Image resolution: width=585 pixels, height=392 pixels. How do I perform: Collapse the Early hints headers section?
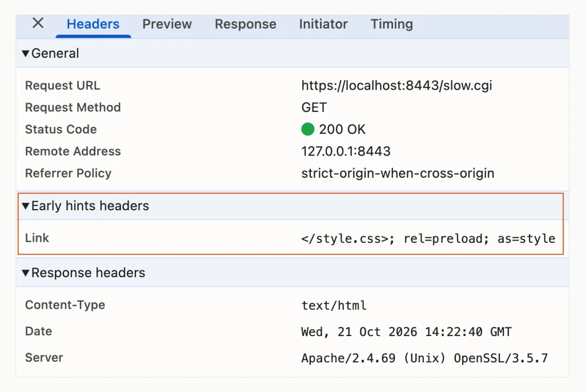[25, 206]
